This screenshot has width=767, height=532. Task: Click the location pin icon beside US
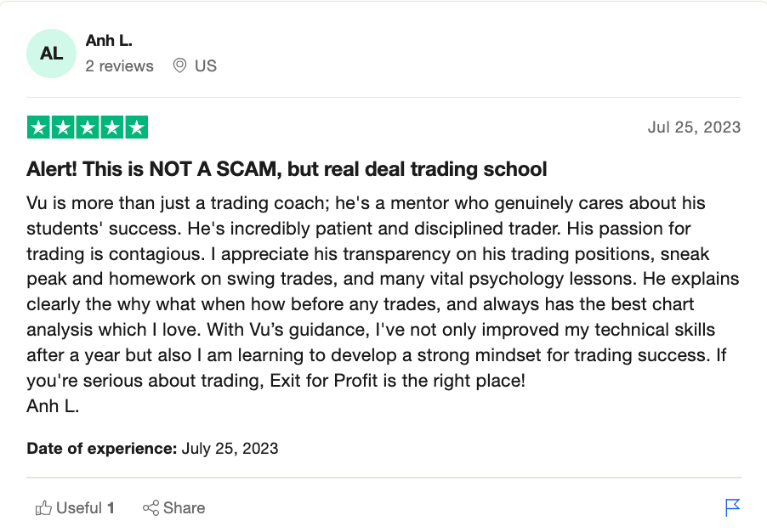179,65
